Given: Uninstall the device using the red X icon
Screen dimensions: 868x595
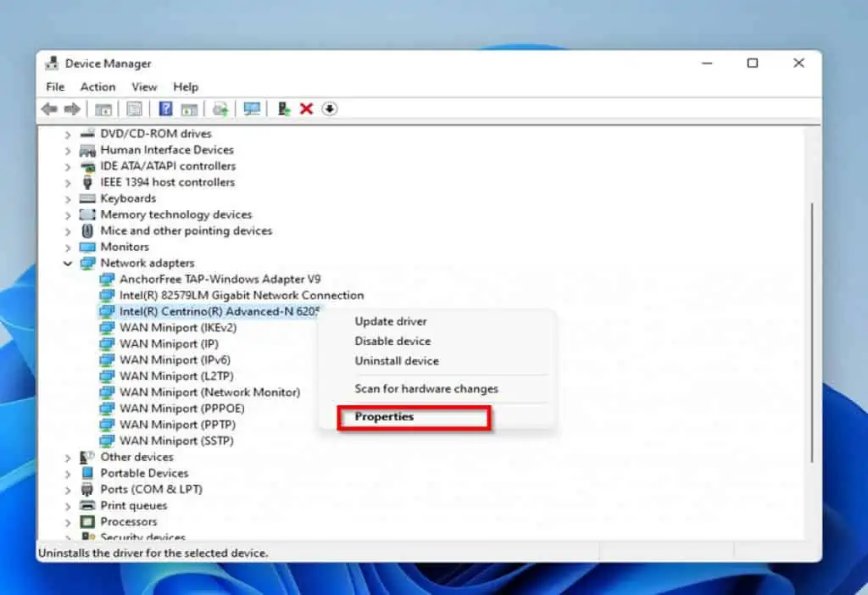Looking at the screenshot, I should click(x=307, y=108).
